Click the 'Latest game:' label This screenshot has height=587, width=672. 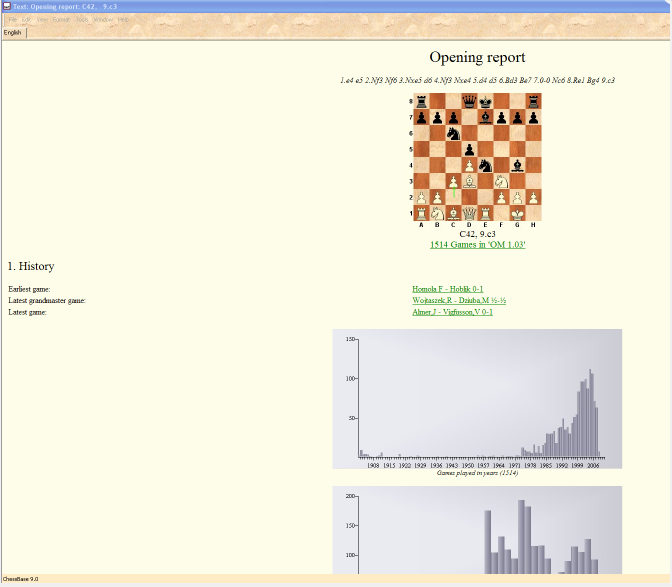click(27, 312)
